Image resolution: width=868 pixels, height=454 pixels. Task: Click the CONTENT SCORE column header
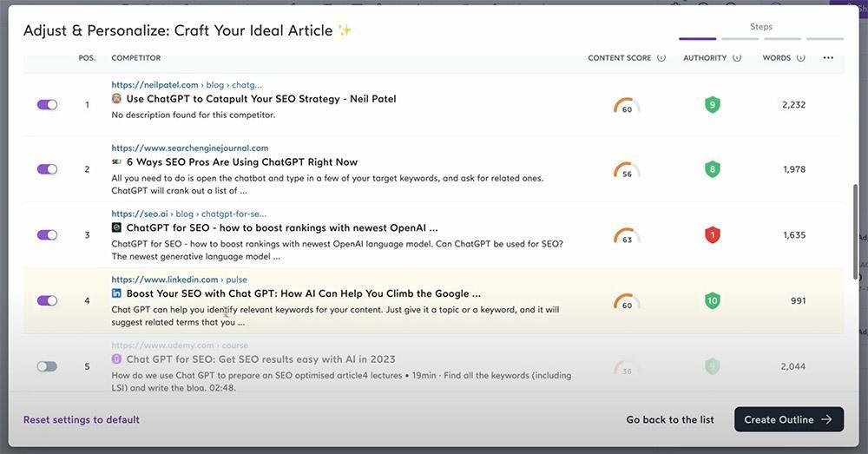(620, 57)
